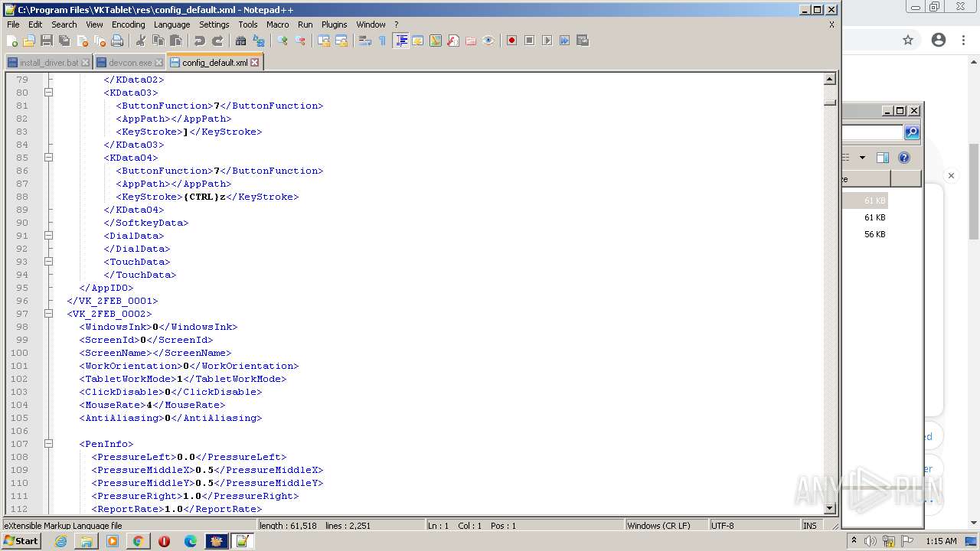The width and height of the screenshot is (980, 551).
Task: Open the Replace toolbar icon
Action: point(259,41)
